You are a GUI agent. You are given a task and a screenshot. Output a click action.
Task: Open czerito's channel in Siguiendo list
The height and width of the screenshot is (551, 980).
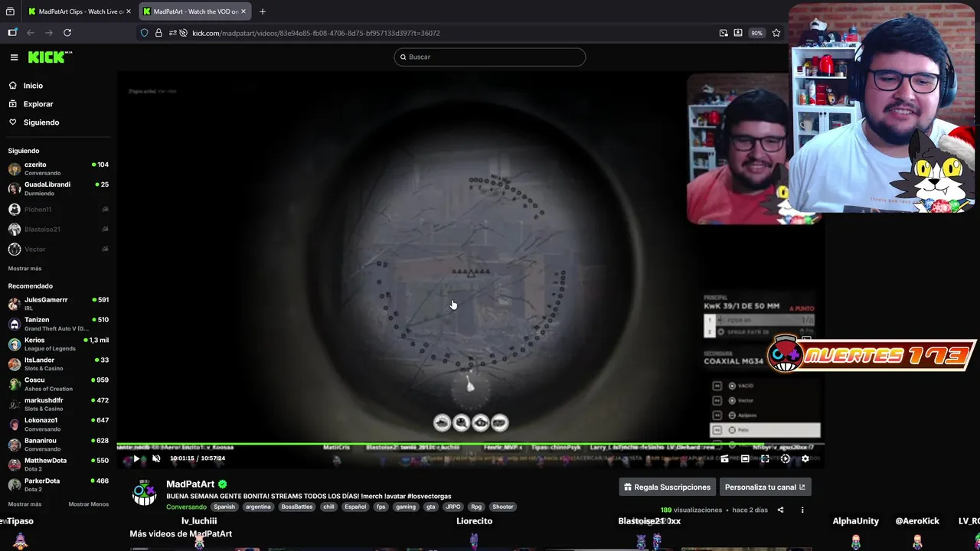[58, 168]
